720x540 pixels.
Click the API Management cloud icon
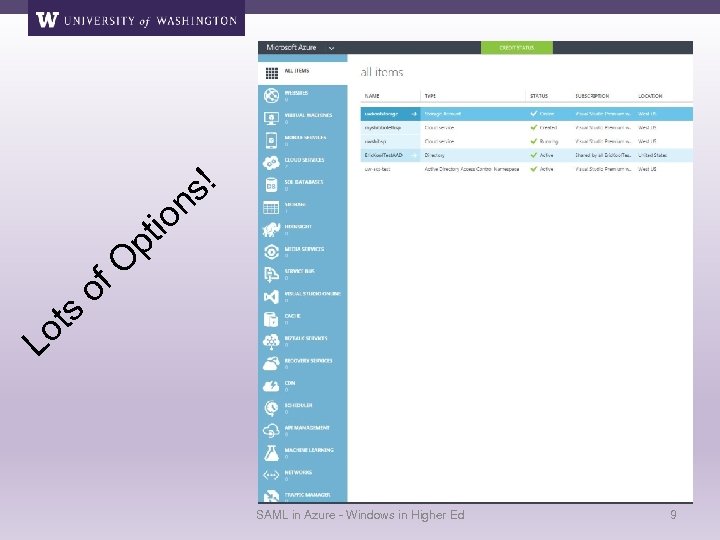click(271, 430)
